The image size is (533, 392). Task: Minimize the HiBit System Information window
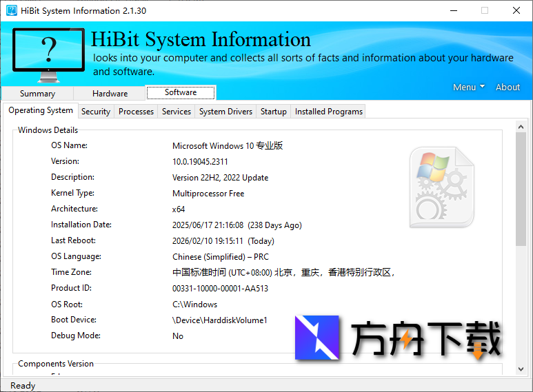click(x=454, y=10)
